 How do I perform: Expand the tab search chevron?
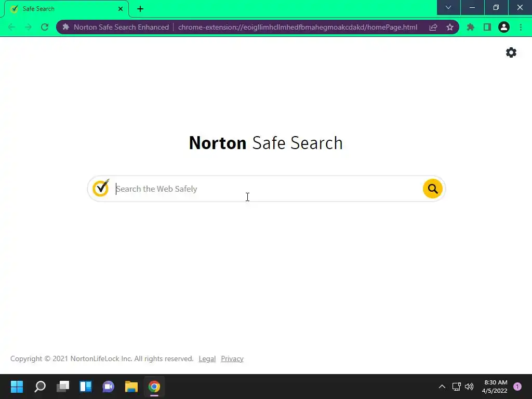point(448,7)
